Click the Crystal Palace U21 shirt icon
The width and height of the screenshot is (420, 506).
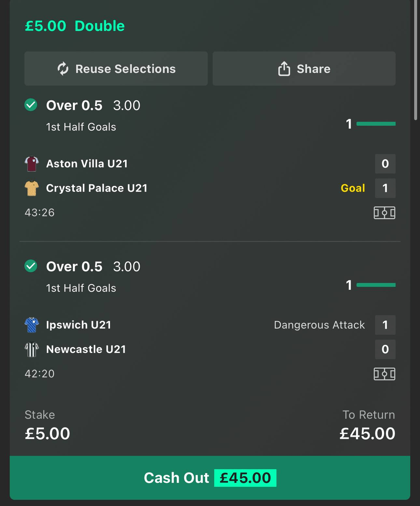click(32, 188)
